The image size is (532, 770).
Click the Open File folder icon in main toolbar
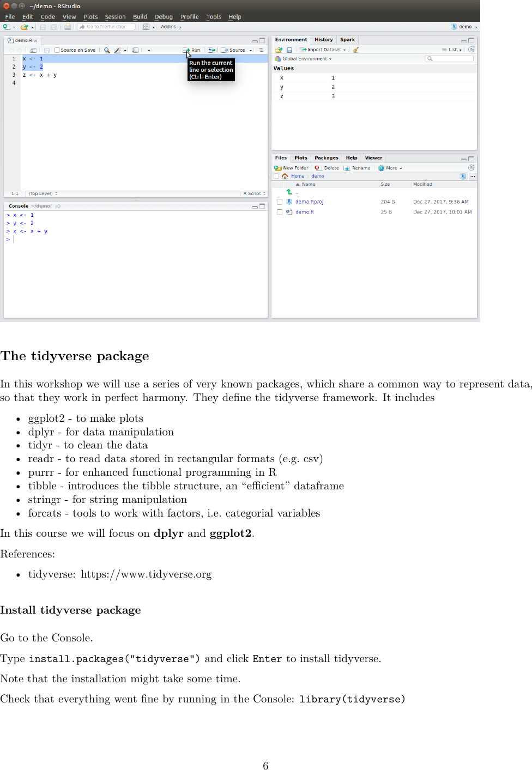[x=24, y=27]
